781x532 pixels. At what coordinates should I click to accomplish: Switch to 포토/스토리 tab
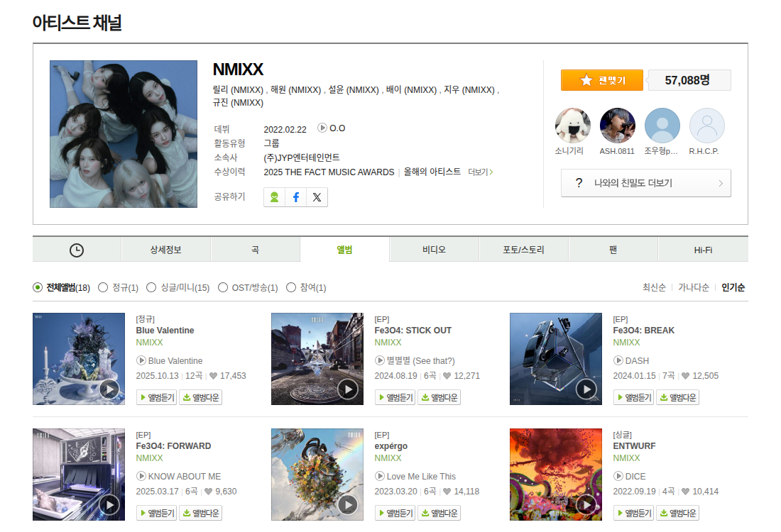point(523,250)
